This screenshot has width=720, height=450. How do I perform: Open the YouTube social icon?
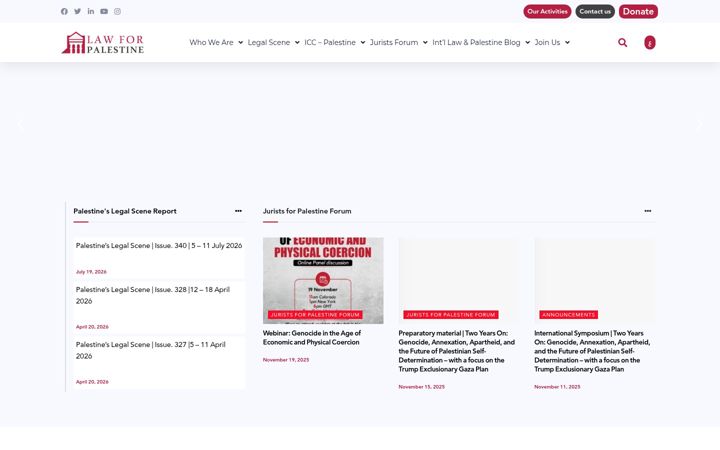coord(104,11)
